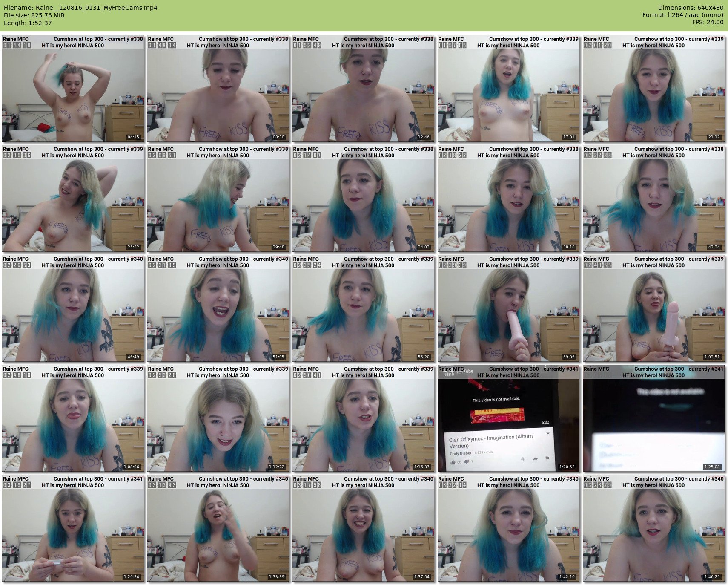The width and height of the screenshot is (728, 585).
Task: Open the thumbnail stamped 51:05
Action: coord(218,308)
